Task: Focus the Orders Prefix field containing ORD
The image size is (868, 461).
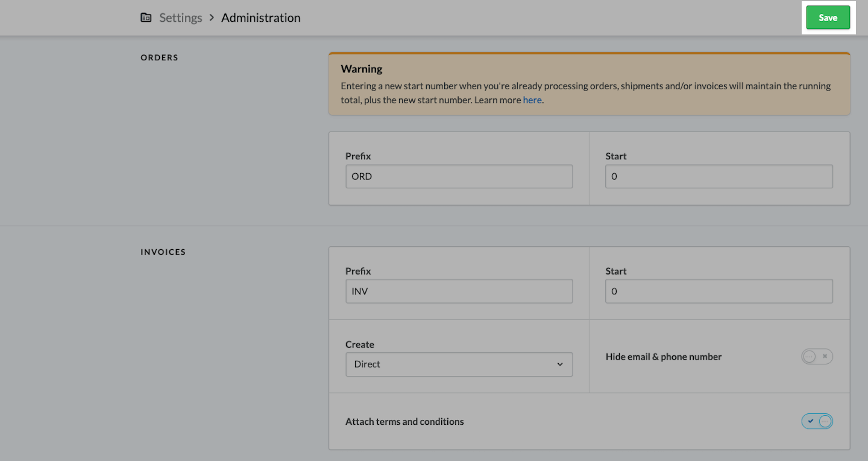Action: 459,177
